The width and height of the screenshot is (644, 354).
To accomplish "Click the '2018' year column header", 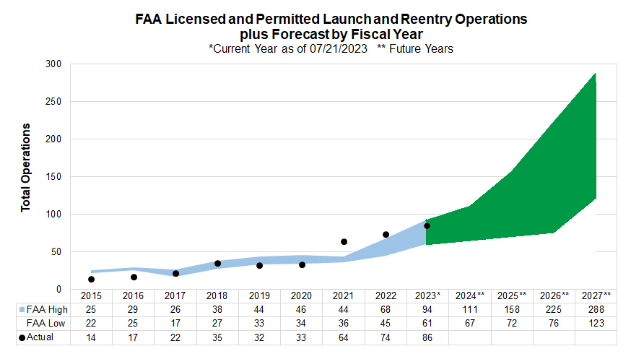I will pos(217,296).
